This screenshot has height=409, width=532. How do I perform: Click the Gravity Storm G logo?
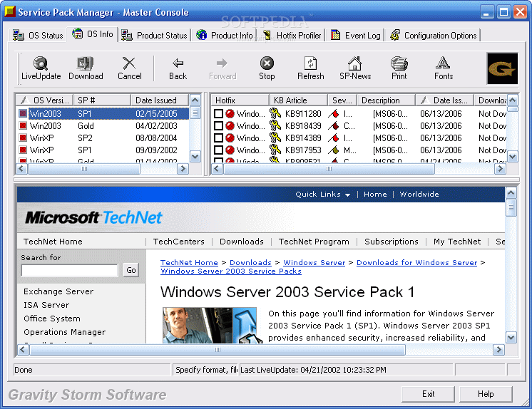502,68
